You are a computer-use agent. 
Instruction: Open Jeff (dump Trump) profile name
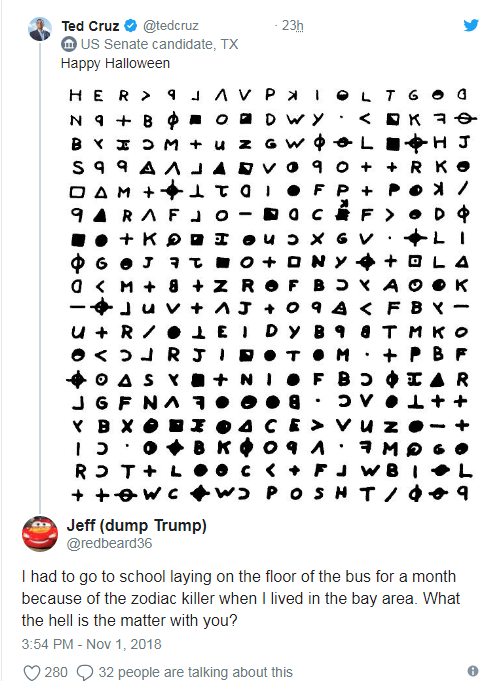(136, 526)
